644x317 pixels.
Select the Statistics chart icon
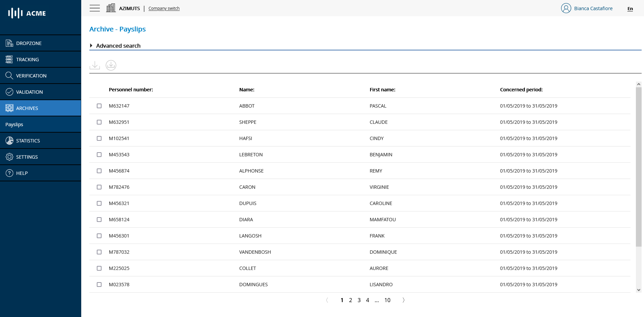click(9, 140)
